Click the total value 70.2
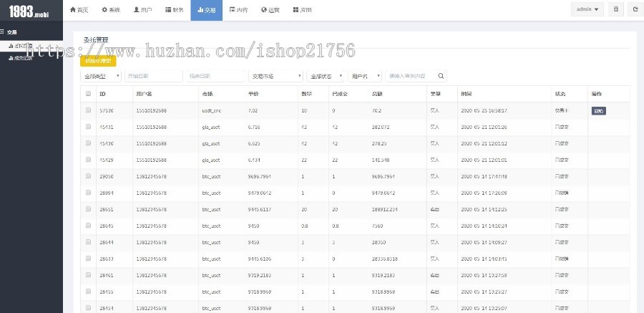Viewport: 644px width, 313px height. (375, 110)
